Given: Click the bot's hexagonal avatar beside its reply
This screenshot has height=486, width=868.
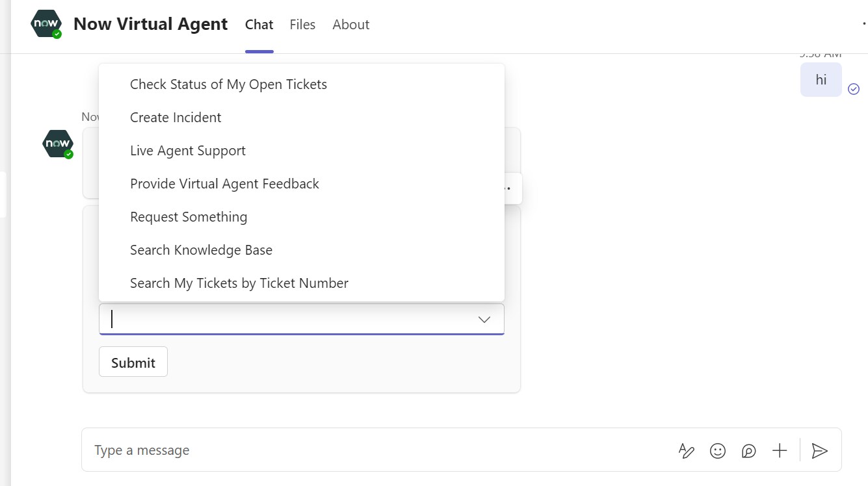Looking at the screenshot, I should coord(58,144).
